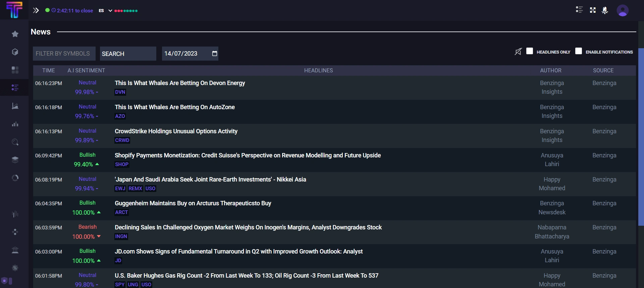Open the Baker Hughes Rig Count headline
This screenshot has width=644, height=288.
tap(247, 276)
